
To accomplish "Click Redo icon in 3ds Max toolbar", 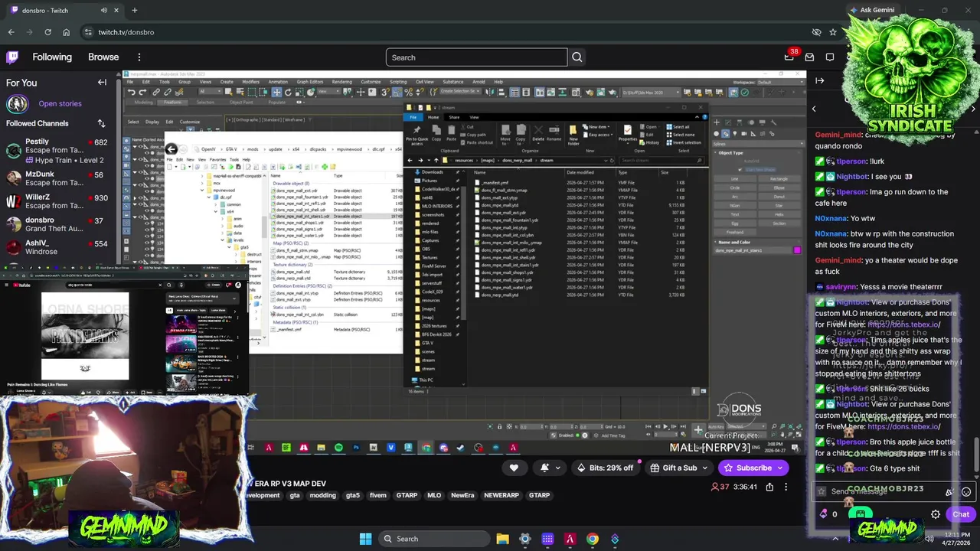I will click(142, 92).
